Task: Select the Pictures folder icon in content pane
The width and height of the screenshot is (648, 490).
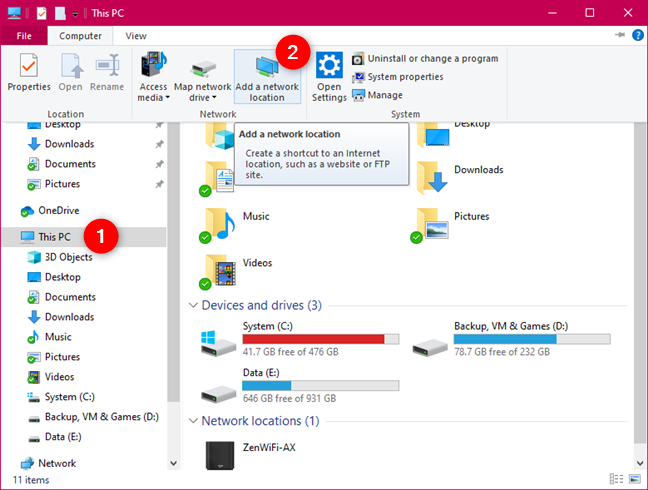Action: [430, 224]
